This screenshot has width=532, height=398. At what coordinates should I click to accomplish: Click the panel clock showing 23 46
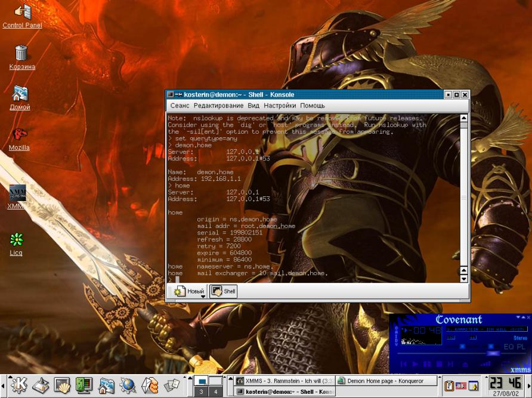[506, 383]
